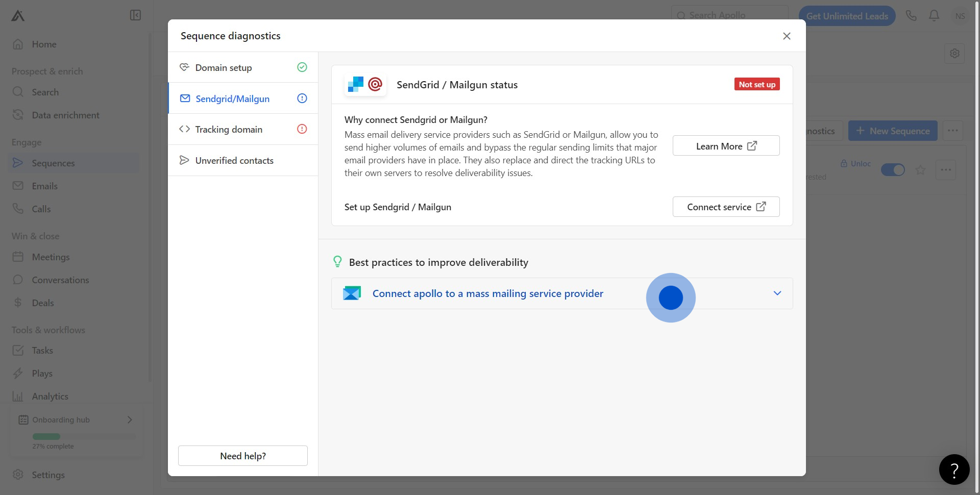The width and height of the screenshot is (980, 495).
Task: Select the Tracking domain tab
Action: pos(229,130)
